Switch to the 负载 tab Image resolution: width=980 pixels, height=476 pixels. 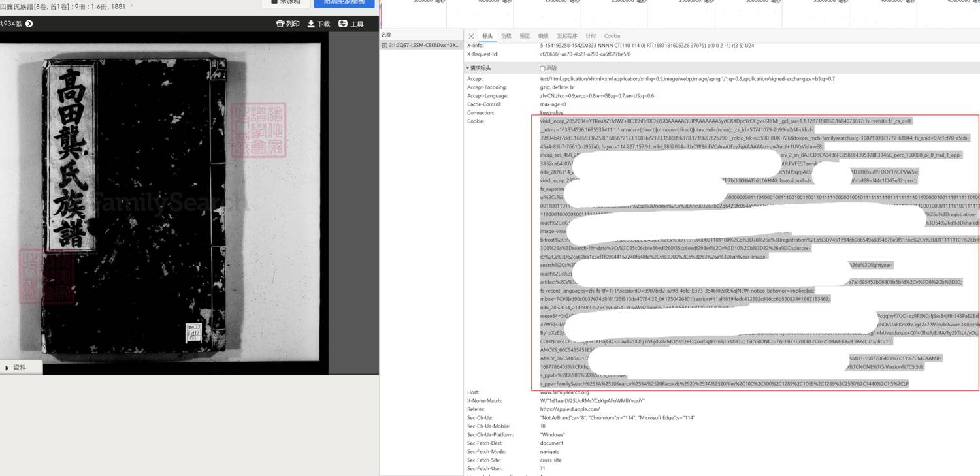tap(506, 36)
